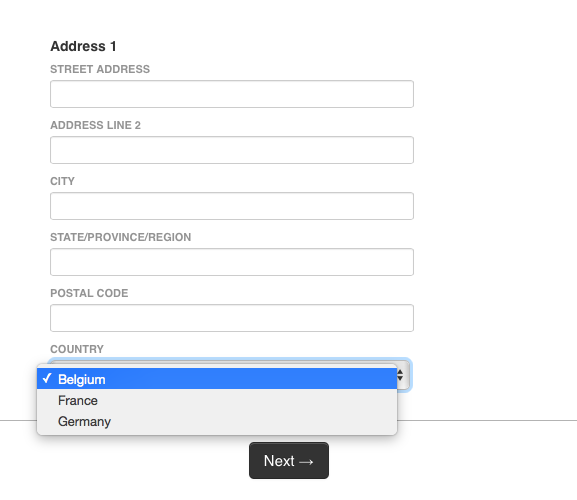Click the country select up-down arrows
This screenshot has width=577, height=500.
tap(400, 375)
